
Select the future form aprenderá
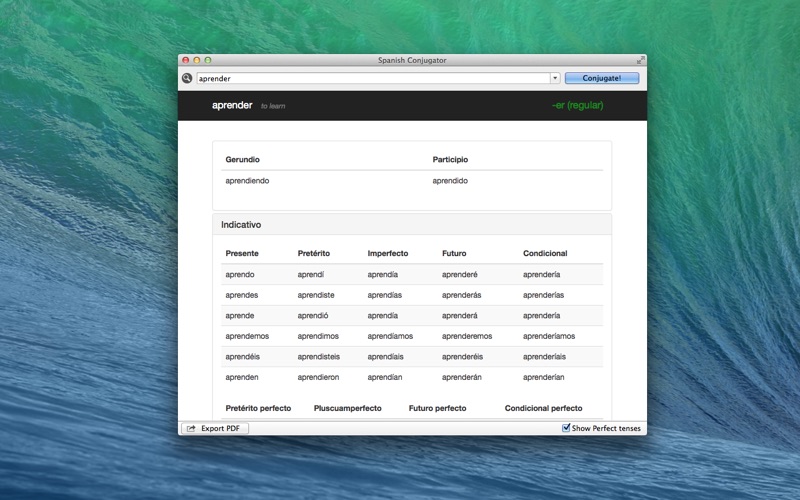(460, 315)
